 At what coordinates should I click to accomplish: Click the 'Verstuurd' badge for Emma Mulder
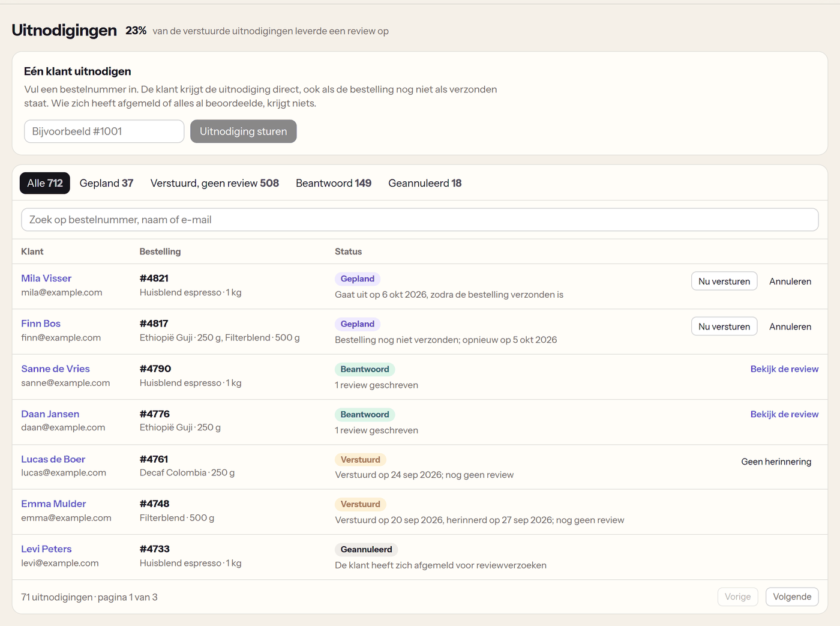tap(361, 504)
